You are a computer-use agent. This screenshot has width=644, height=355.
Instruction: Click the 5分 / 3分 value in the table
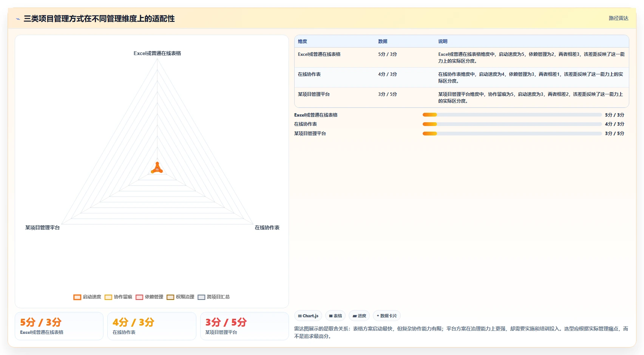(x=388, y=54)
